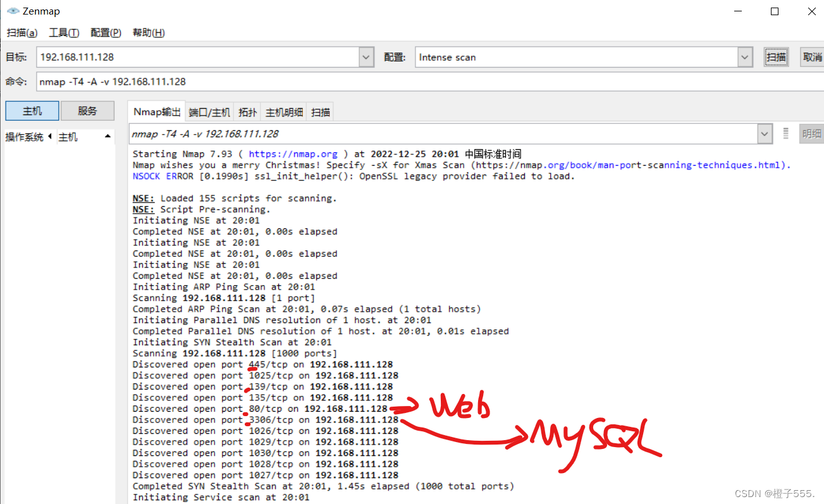Click the 取消 cancel button
This screenshot has width=824, height=504.
[812, 57]
